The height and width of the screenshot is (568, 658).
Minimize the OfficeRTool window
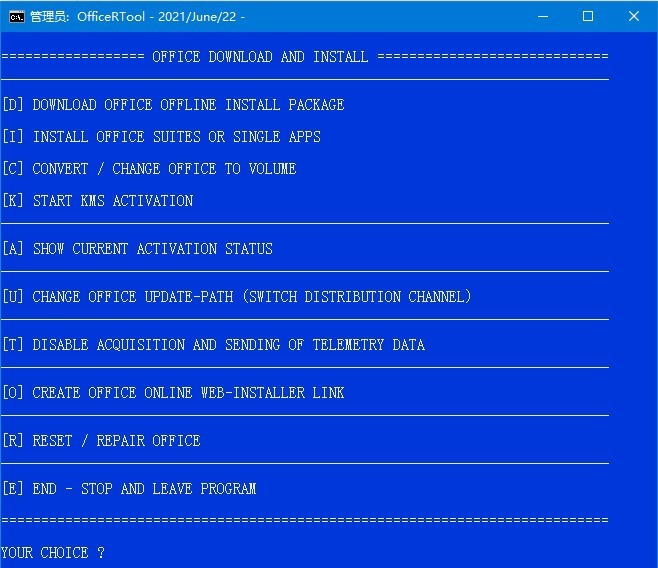(543, 16)
